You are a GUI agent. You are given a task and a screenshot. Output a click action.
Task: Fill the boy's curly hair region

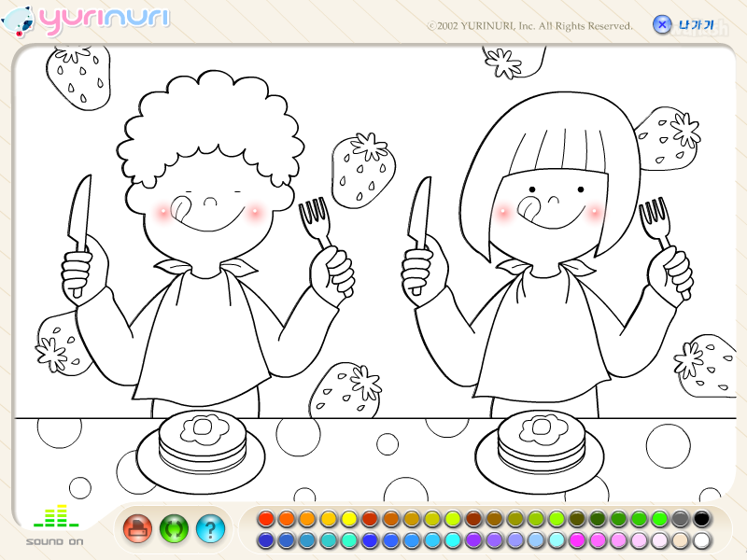click(x=209, y=119)
